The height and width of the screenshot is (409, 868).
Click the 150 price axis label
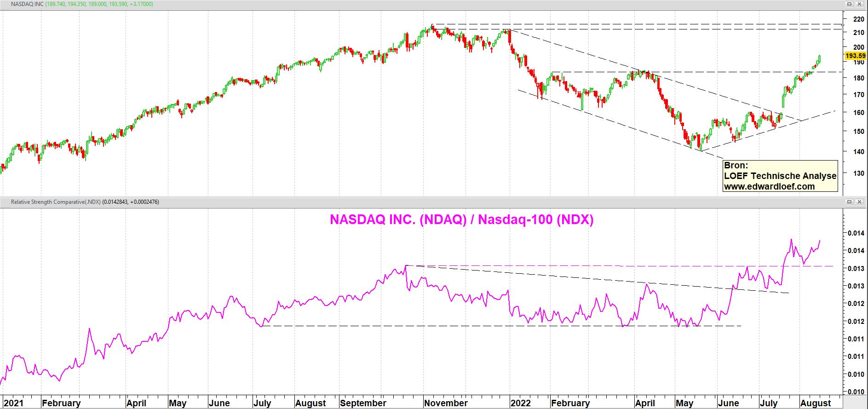click(858, 131)
